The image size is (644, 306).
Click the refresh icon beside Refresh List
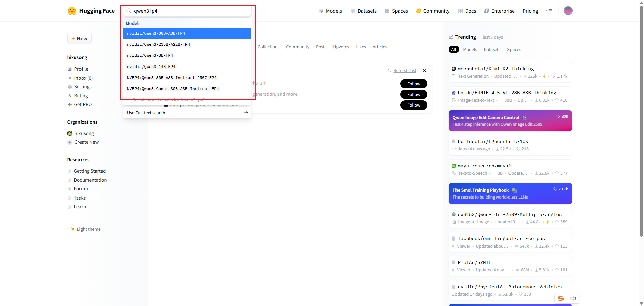click(390, 70)
